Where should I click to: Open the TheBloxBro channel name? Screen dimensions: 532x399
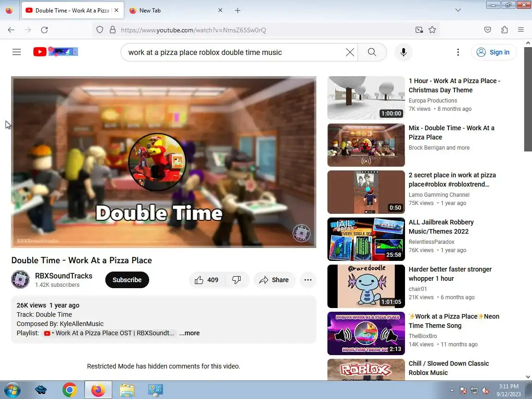click(423, 336)
